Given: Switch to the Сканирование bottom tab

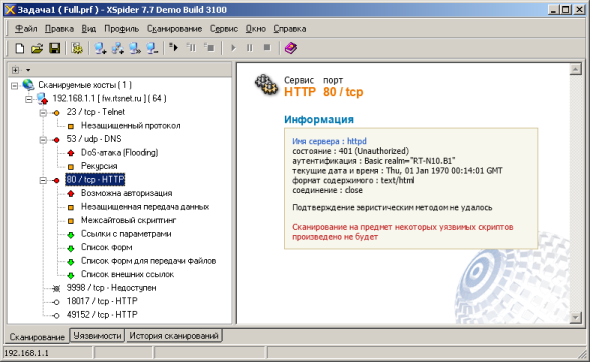Looking at the screenshot, I should click(x=37, y=336).
